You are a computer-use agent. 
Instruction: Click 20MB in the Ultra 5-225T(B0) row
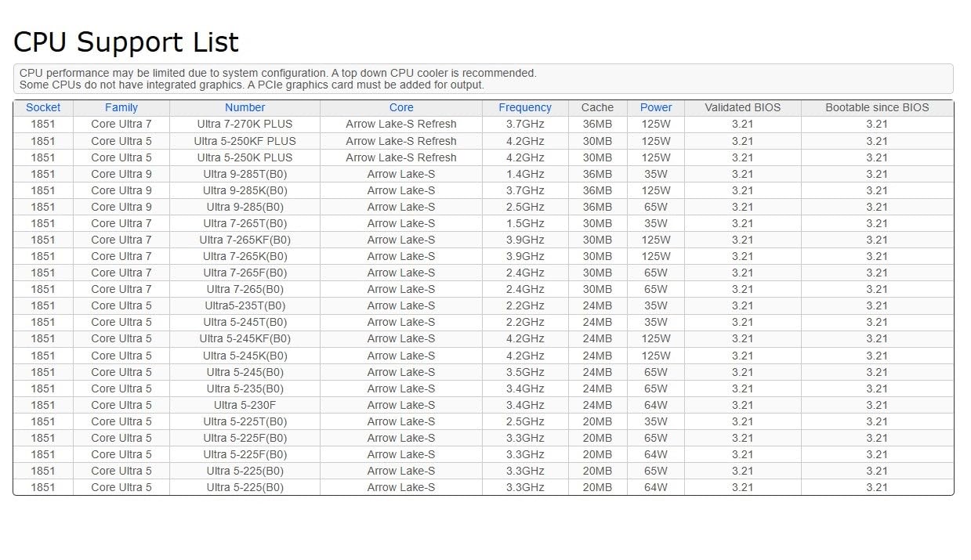coord(597,421)
